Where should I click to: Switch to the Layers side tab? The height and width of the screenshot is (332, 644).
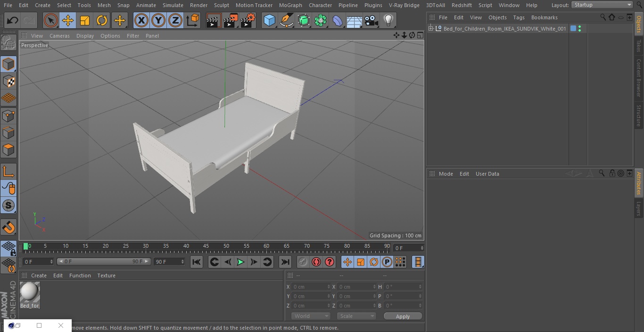(x=639, y=209)
